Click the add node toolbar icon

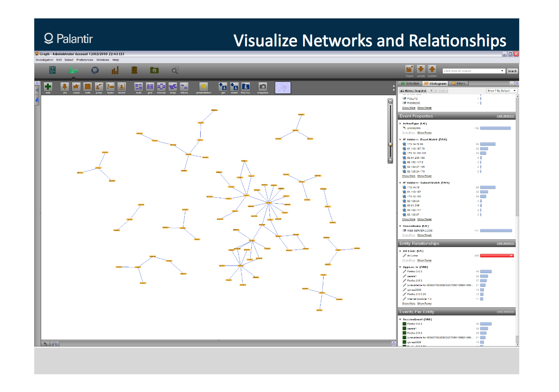pos(48,86)
